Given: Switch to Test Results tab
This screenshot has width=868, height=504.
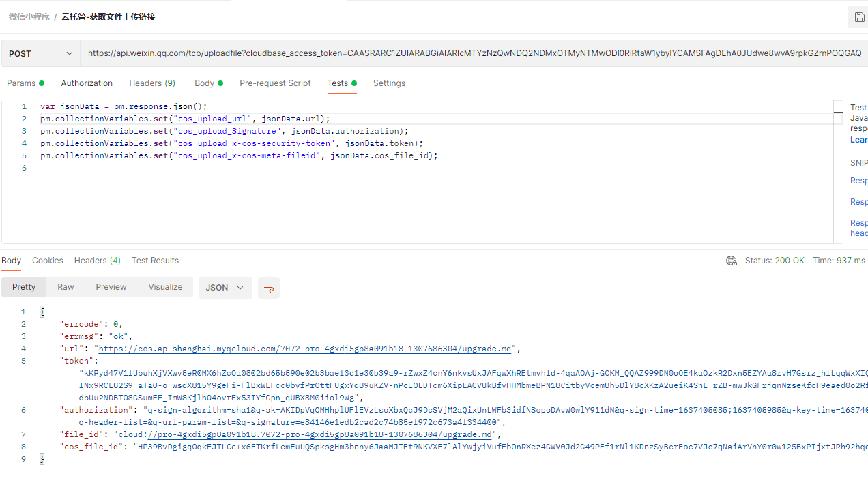Looking at the screenshot, I should tap(155, 261).
